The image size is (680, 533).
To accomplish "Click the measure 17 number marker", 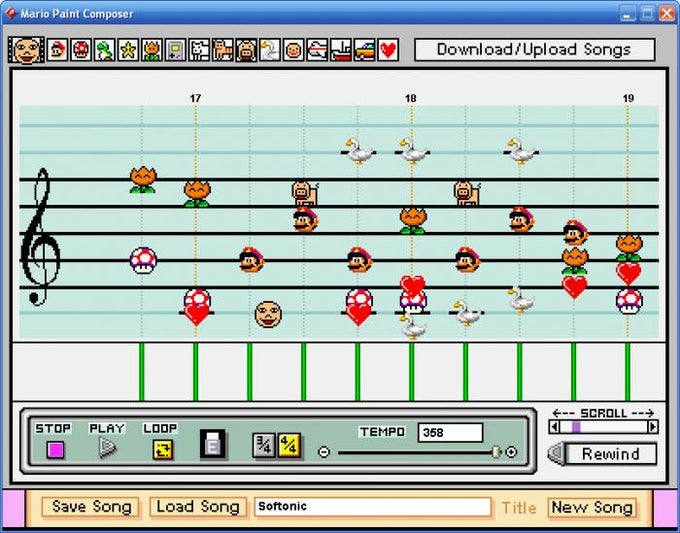I will (x=196, y=98).
